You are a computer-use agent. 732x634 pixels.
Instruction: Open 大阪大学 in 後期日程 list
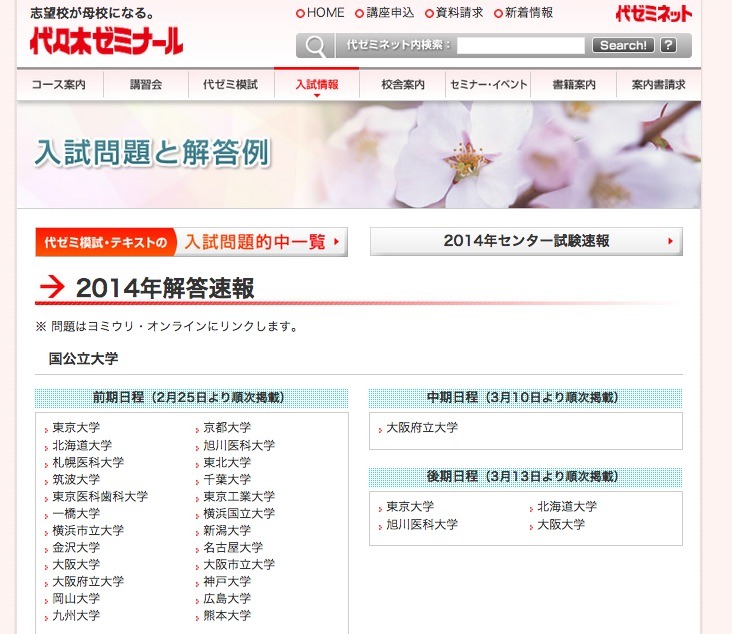561,524
